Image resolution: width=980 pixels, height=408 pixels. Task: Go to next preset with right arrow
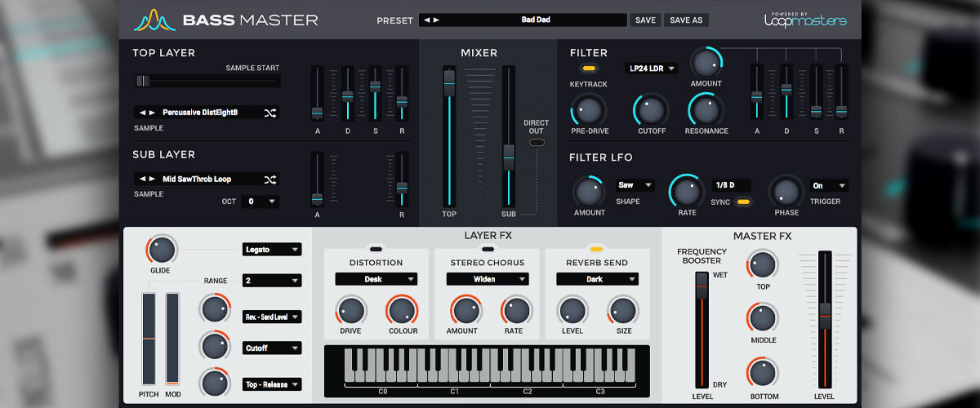pos(436,20)
